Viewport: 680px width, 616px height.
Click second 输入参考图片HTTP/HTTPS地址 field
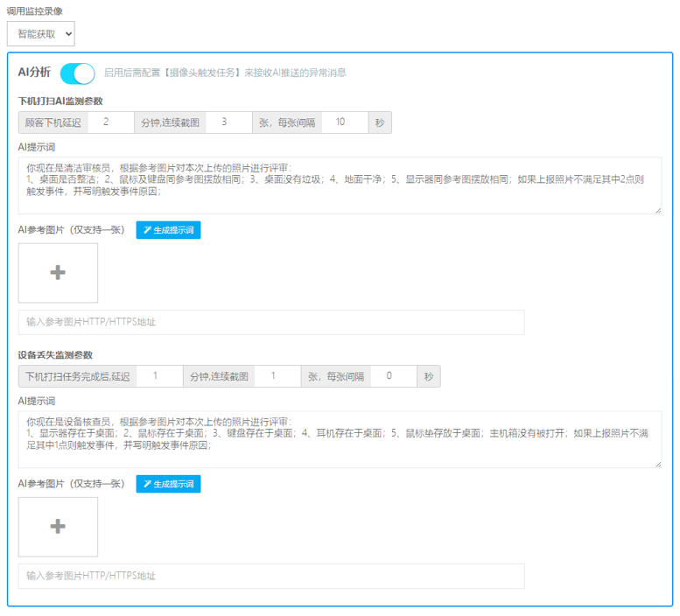(x=271, y=576)
